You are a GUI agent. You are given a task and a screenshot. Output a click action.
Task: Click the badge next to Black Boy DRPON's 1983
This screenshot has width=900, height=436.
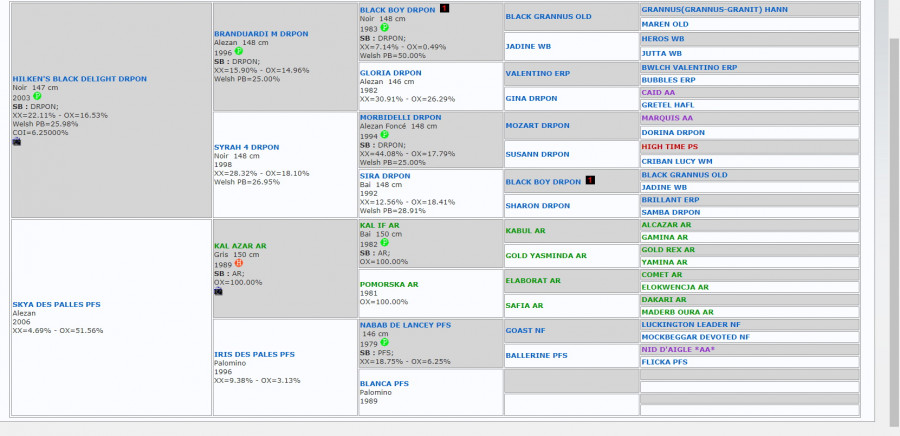[384, 28]
